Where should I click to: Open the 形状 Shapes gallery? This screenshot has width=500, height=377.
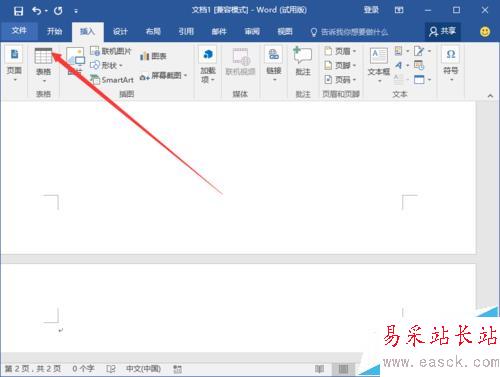pos(107,65)
